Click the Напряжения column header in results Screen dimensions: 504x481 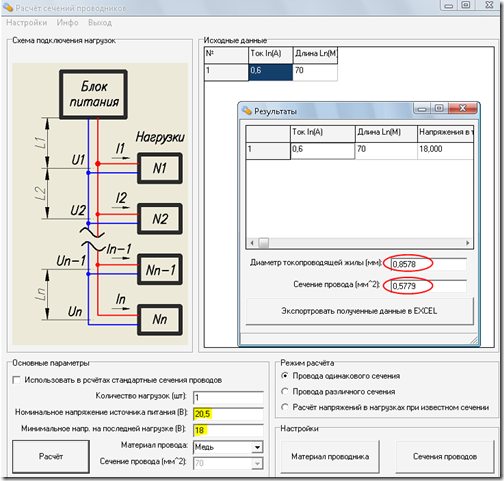point(445,134)
